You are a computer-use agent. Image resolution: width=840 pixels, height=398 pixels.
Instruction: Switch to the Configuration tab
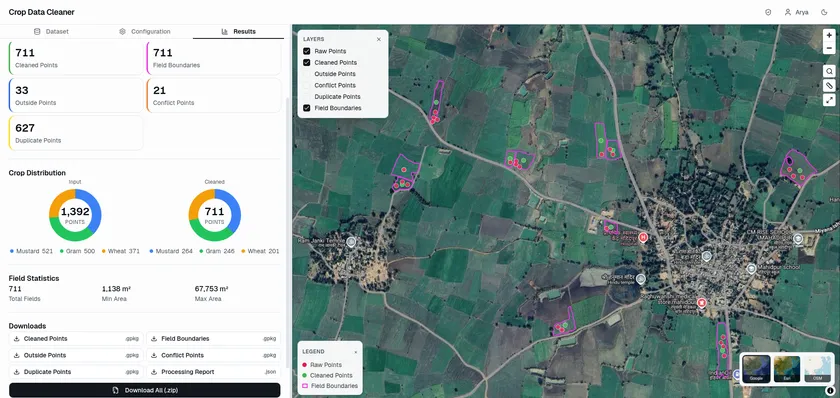[145, 32]
